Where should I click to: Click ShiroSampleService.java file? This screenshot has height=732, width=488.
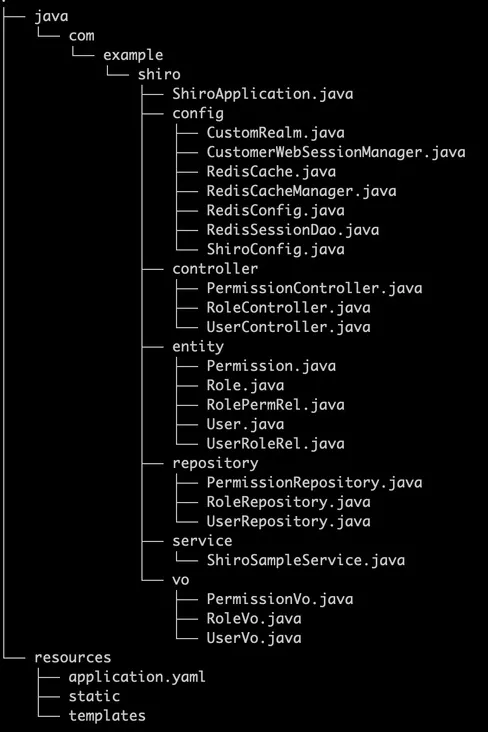coord(306,560)
